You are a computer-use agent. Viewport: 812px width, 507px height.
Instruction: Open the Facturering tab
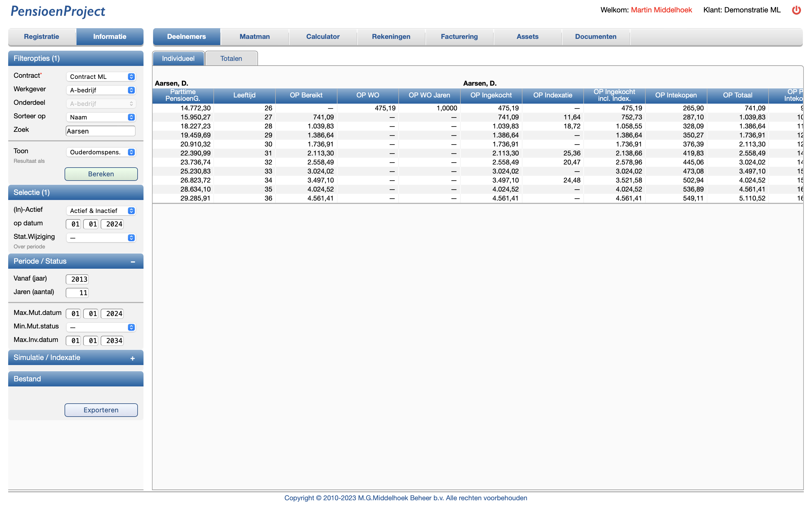(x=459, y=37)
